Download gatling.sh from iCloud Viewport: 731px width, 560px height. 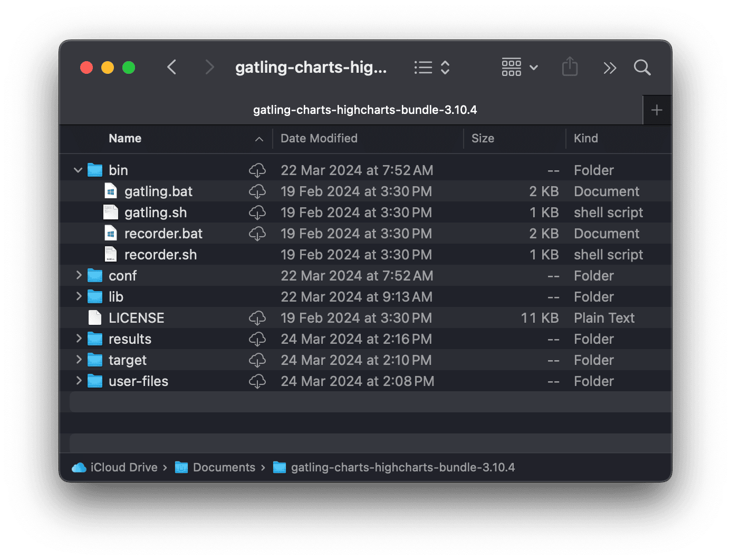pos(257,213)
